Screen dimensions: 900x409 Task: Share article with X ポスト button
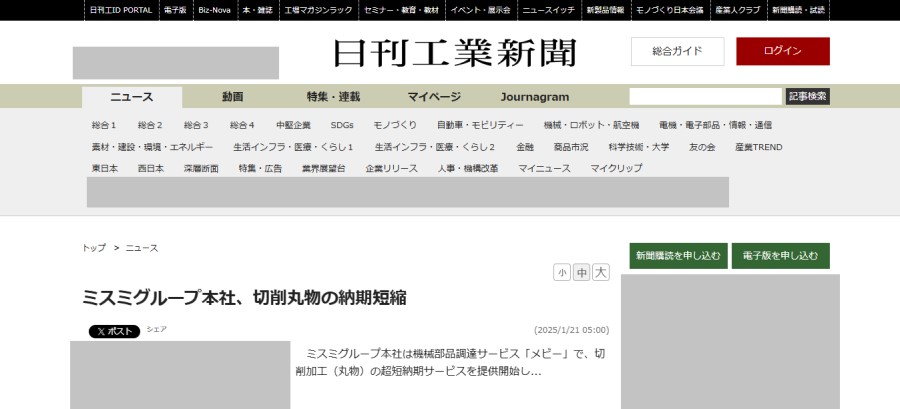point(114,331)
